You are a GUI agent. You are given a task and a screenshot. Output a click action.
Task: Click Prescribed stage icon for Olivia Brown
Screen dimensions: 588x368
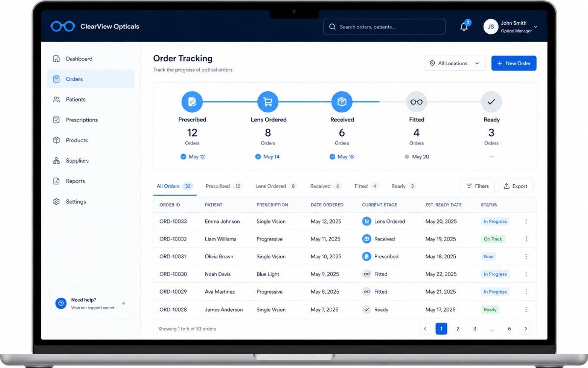pos(367,257)
